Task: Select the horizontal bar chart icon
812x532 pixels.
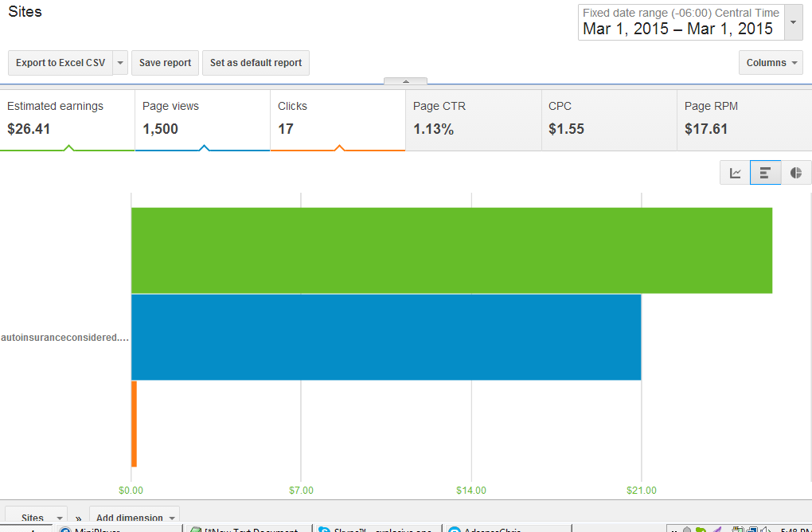Action: tap(765, 173)
